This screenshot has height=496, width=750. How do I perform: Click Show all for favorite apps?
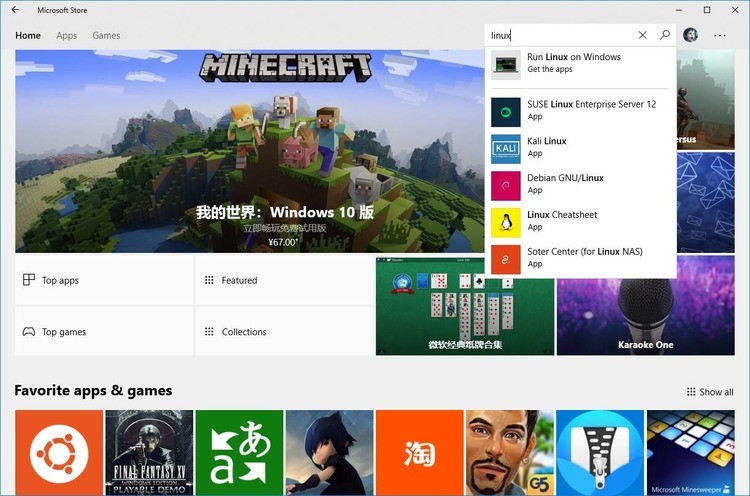710,392
